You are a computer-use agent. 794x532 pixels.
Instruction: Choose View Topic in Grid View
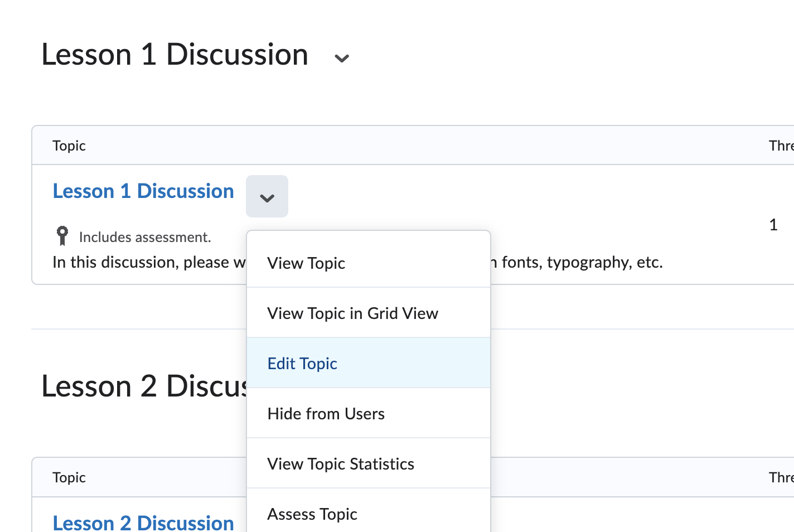tap(352, 313)
